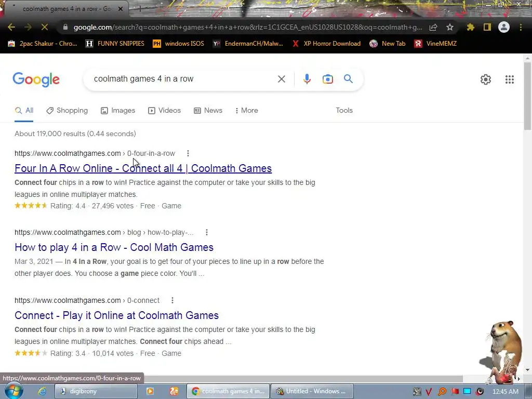Open the Chrome profile avatar
The height and width of the screenshot is (399, 532).
[504, 27]
